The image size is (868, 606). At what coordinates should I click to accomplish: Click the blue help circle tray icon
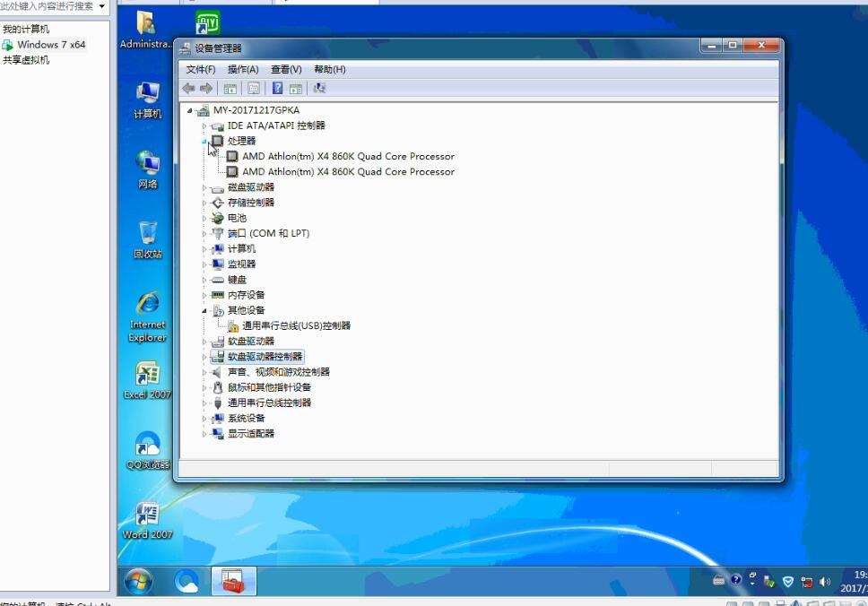(735, 580)
